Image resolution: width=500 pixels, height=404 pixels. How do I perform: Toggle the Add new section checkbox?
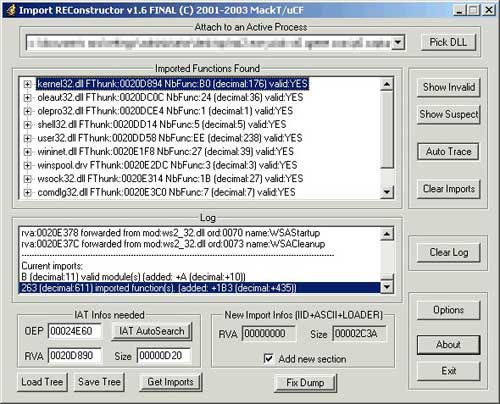[268, 359]
